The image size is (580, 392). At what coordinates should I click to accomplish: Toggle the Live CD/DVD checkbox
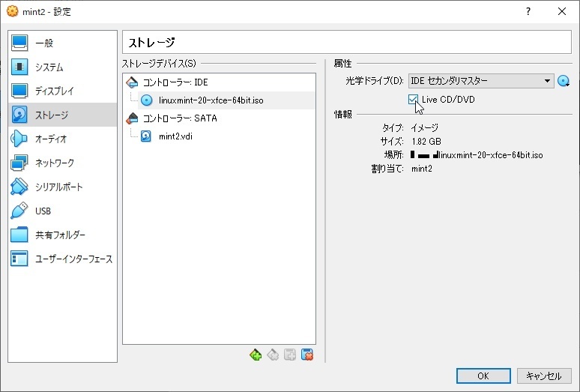click(x=413, y=100)
